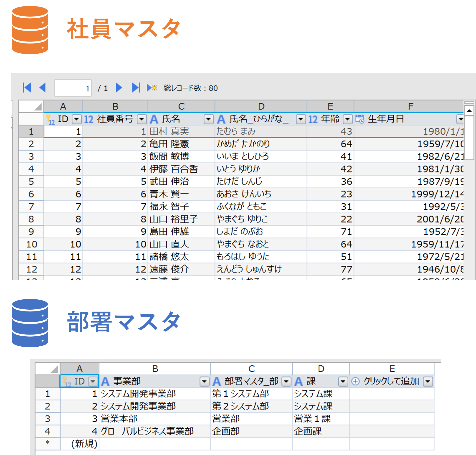Expand 事業部 column dropdown arrow

(x=204, y=382)
